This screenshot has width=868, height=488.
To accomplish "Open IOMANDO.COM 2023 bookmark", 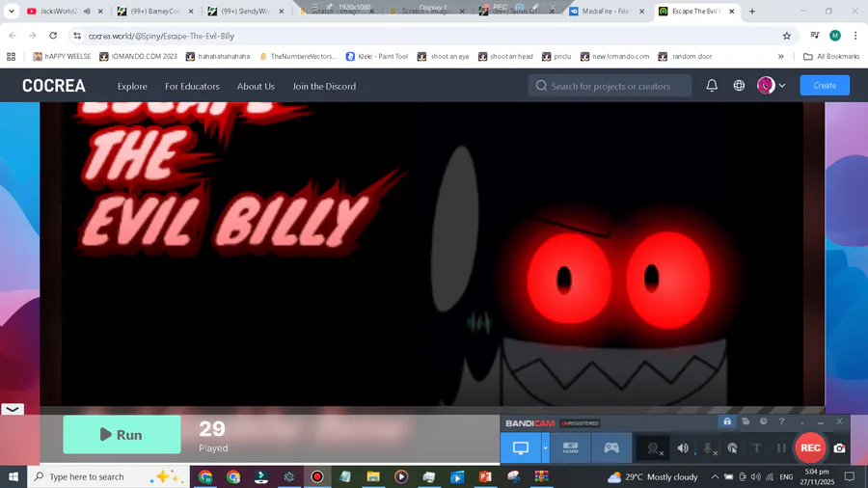I will coord(138,57).
